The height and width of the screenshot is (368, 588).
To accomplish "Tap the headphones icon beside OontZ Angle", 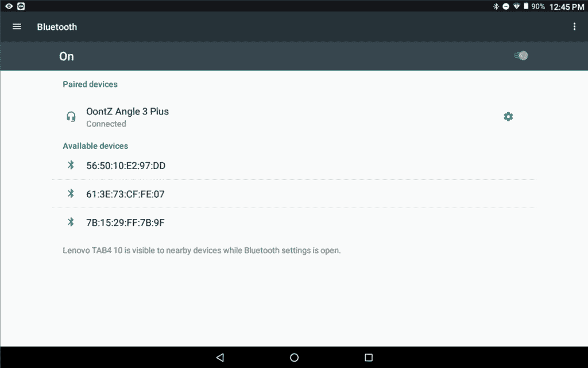I will point(71,117).
